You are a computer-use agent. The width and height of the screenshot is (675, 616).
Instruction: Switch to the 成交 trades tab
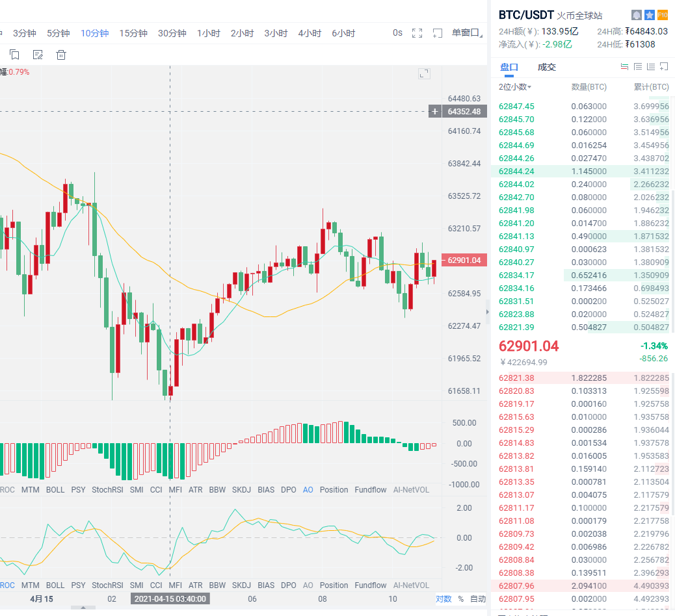coord(547,67)
